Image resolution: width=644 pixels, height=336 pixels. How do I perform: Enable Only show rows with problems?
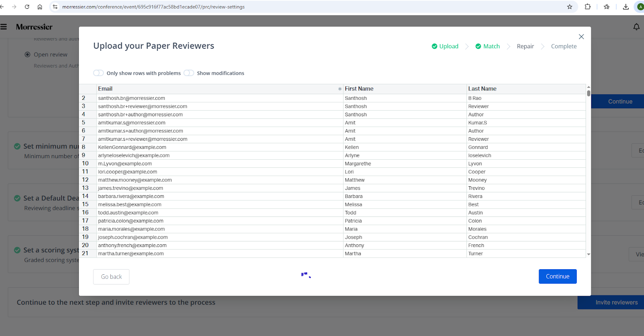pos(99,73)
